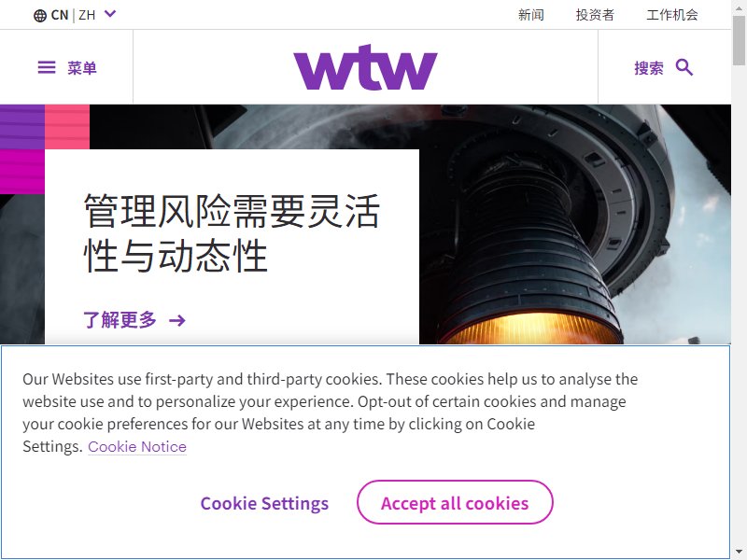Accept all cookies
Image resolution: width=747 pixels, height=560 pixels.
(x=455, y=502)
